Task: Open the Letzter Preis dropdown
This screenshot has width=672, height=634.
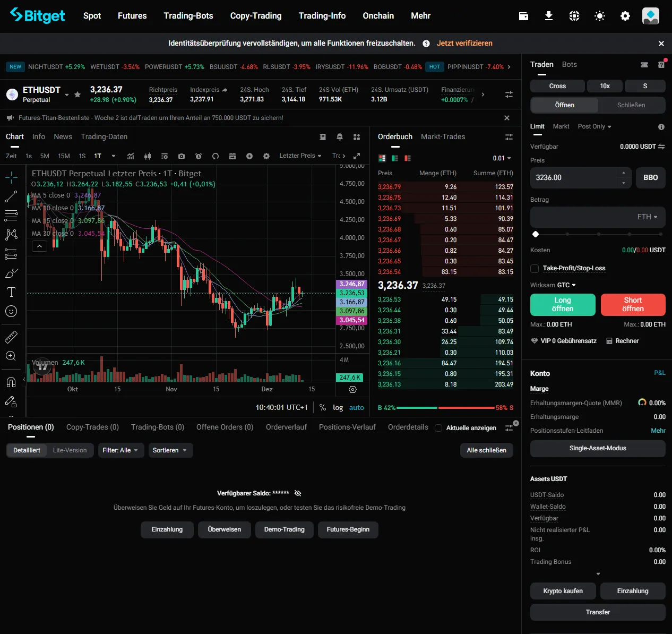Action: coord(300,156)
